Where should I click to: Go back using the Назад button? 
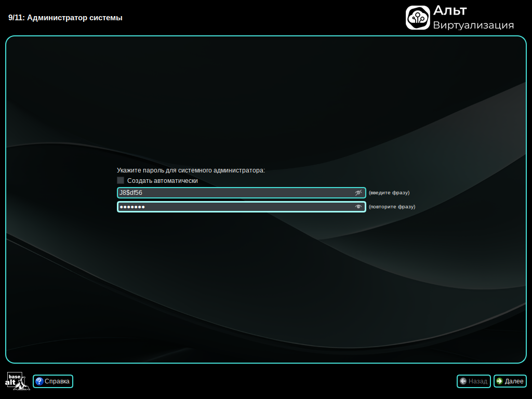point(474,381)
